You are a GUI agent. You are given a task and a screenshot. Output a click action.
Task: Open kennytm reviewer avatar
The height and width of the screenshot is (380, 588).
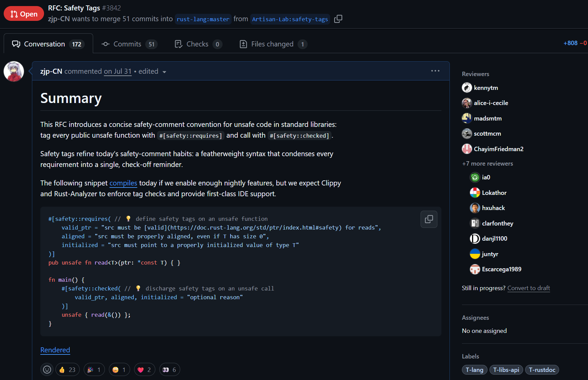[467, 88]
